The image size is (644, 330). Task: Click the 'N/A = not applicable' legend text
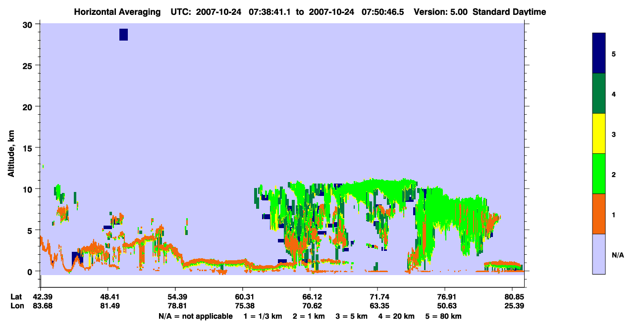click(195, 316)
